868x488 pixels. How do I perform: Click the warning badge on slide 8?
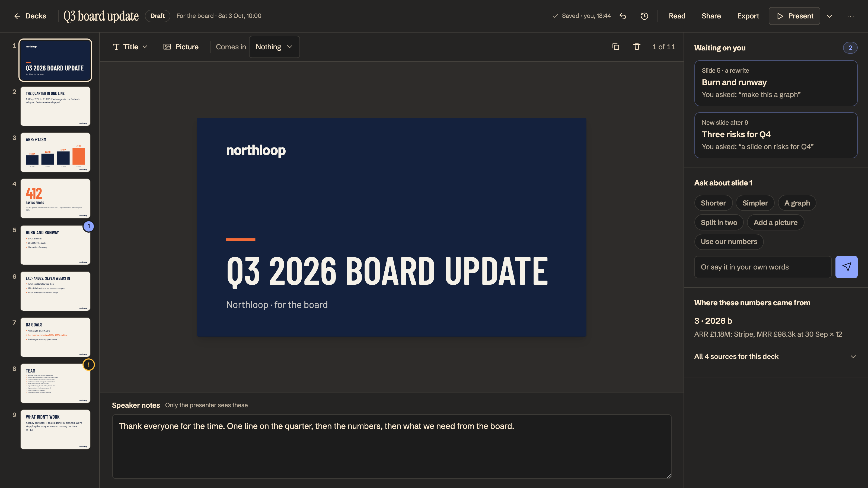(x=89, y=364)
